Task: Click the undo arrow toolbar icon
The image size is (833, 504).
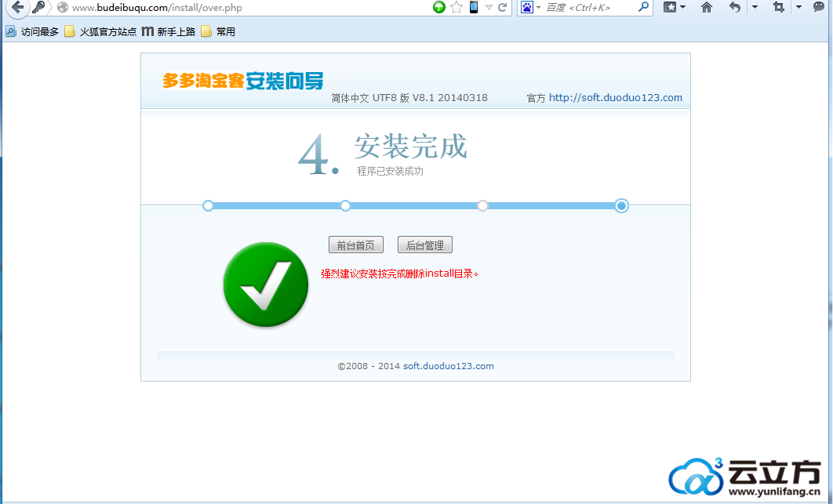Action: click(735, 7)
